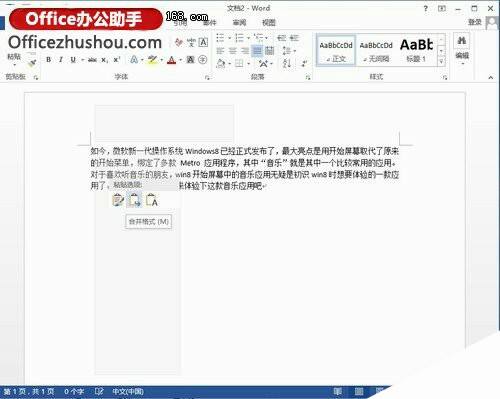Click the 中文(中国) language indicator

(128, 391)
